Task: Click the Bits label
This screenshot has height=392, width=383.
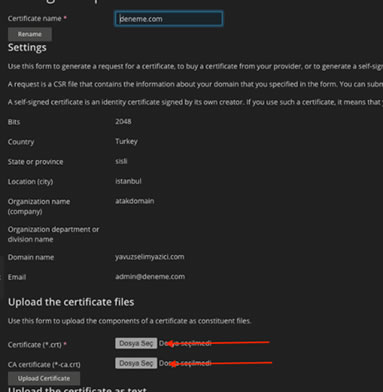Action: [x=14, y=122]
